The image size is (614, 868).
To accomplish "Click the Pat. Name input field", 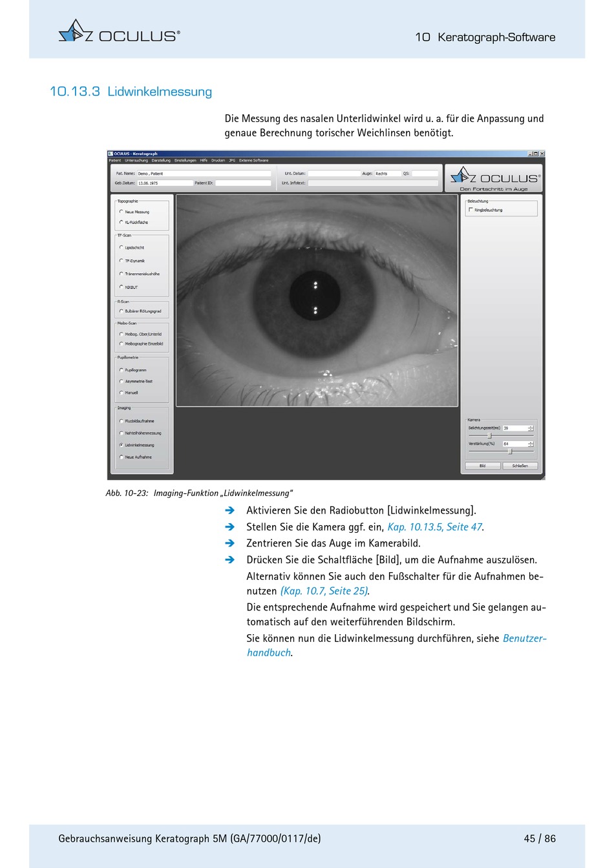I will [x=204, y=174].
